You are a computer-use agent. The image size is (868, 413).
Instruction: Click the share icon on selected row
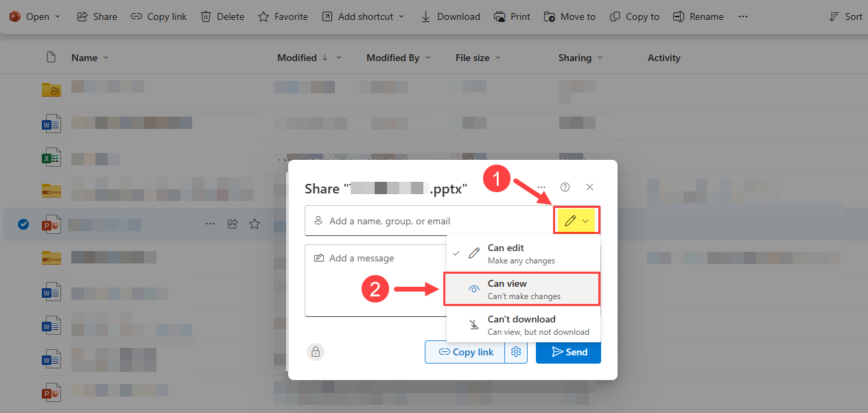[x=233, y=224]
